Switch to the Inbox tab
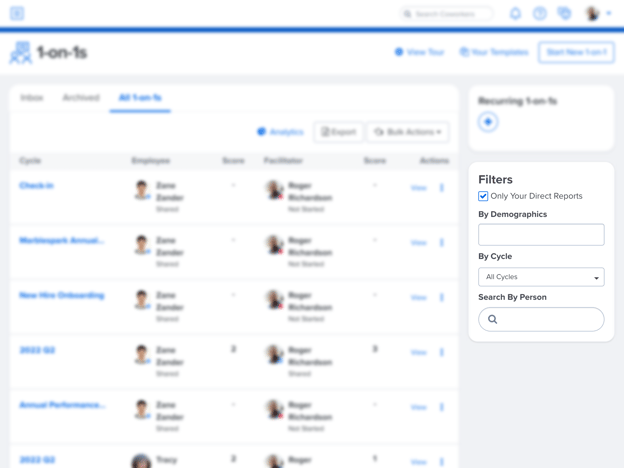The height and width of the screenshot is (468, 624). coord(32,98)
